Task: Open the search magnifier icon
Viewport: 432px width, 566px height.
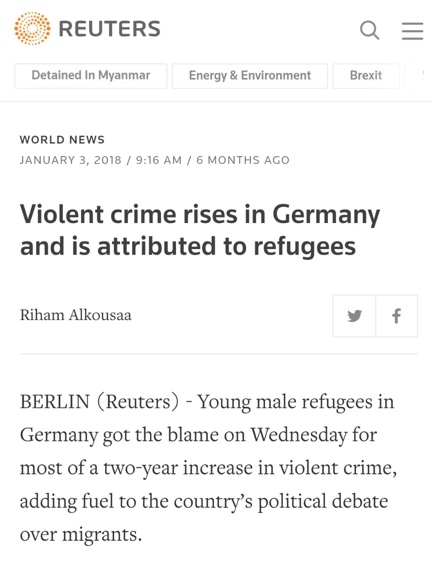Action: [370, 30]
